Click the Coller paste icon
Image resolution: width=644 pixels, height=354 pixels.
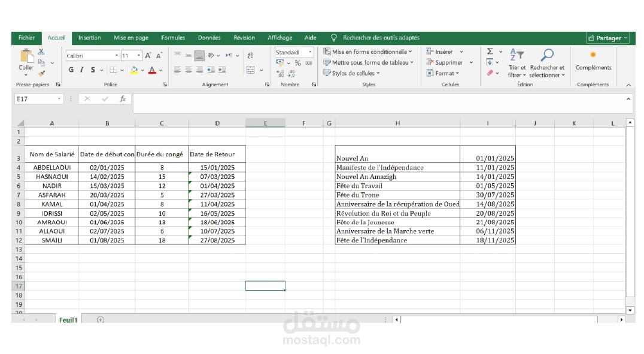tap(26, 56)
